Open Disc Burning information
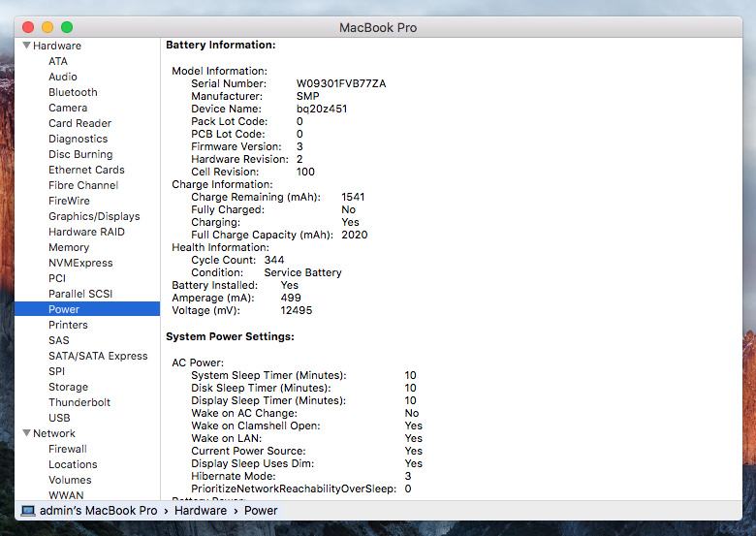Viewport: 756px width, 536px height. point(80,154)
